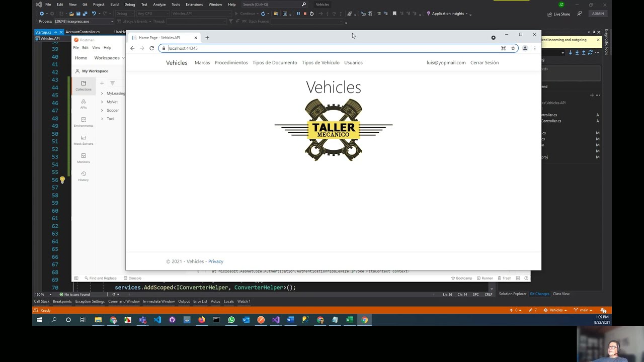The height and width of the screenshot is (362, 644).
Task: Open Find and Replace in Postman footer
Action: (100, 278)
